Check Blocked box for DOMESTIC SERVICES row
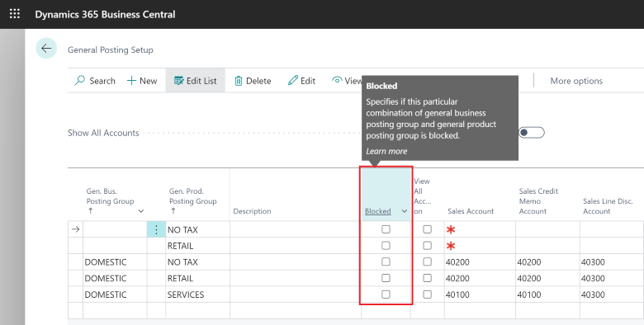 pyautogui.click(x=386, y=294)
